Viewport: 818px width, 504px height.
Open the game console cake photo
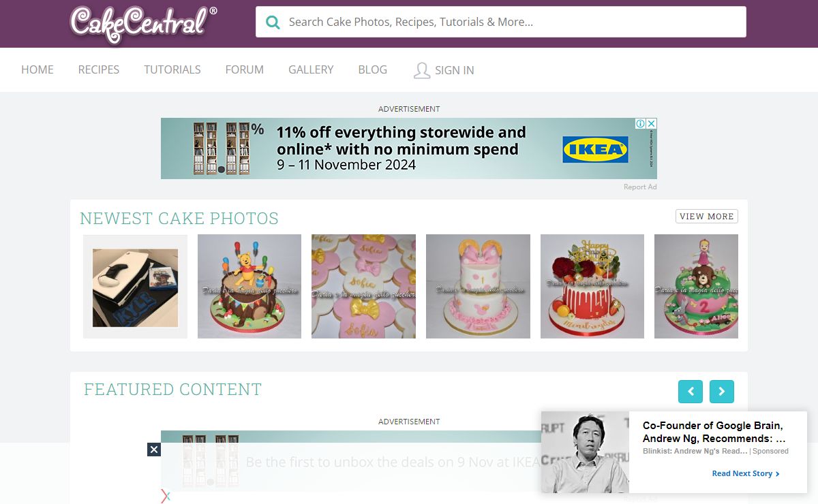click(x=135, y=286)
